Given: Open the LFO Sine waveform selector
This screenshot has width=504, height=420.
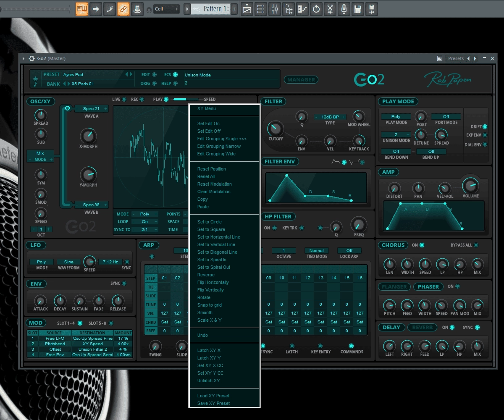Looking at the screenshot, I should click(68, 262).
